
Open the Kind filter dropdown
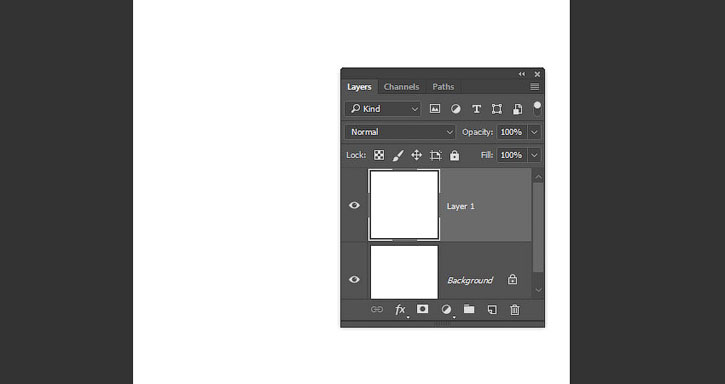(383, 109)
